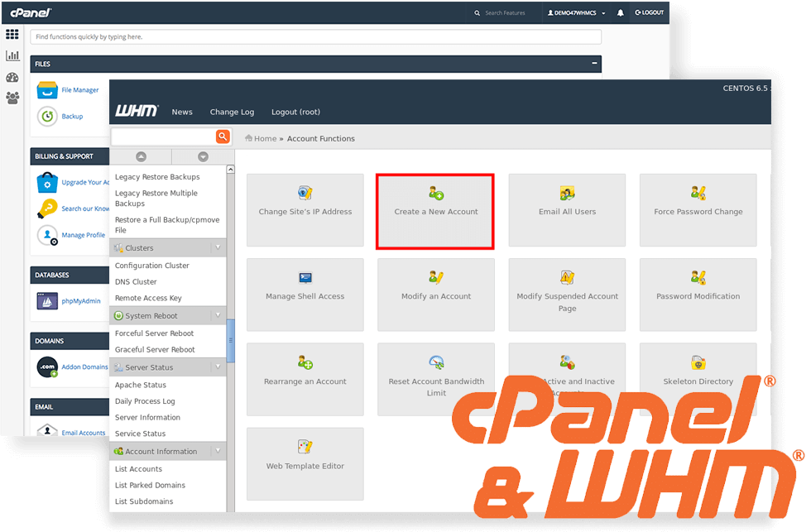
Task: Open the statistics bar chart icon in cPanel sidebar
Action: click(12, 55)
